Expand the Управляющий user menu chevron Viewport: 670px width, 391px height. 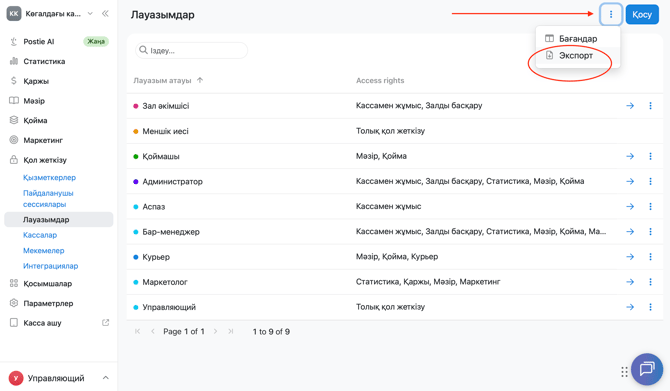click(x=106, y=378)
